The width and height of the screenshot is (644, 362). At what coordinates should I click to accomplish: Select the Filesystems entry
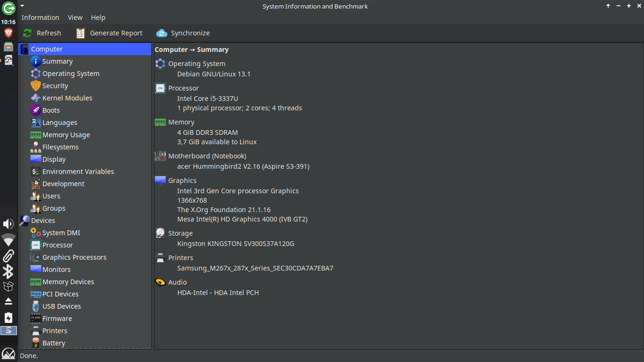click(60, 147)
